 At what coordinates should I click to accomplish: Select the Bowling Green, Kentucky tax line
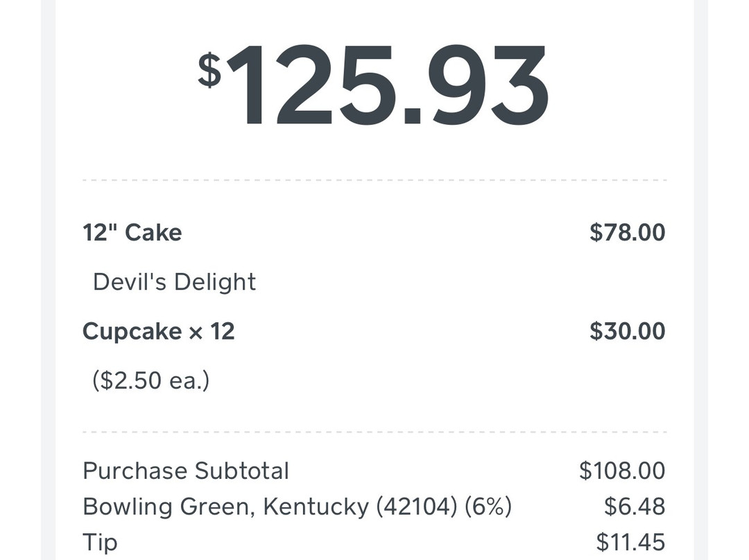297,507
